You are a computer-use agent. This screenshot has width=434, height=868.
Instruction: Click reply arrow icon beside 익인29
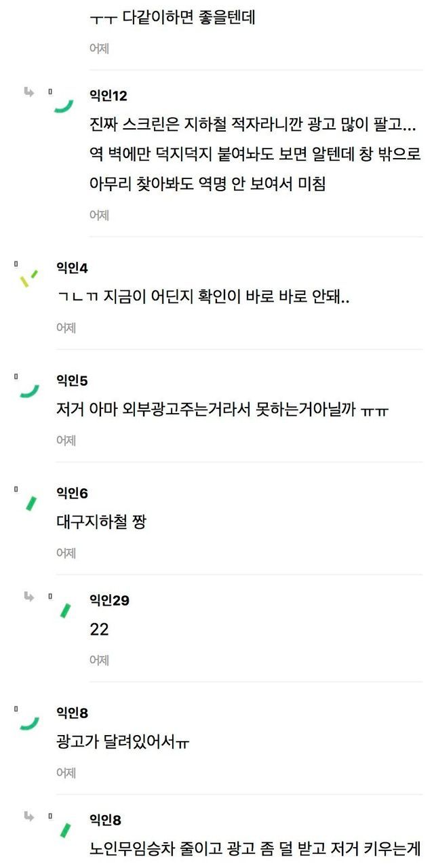[x=28, y=597]
